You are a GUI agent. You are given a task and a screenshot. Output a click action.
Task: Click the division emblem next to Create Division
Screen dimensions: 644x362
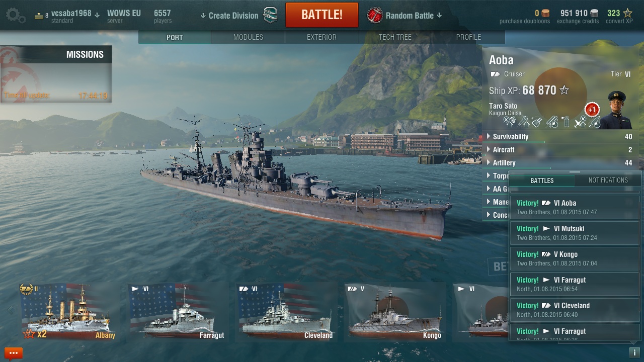(270, 15)
